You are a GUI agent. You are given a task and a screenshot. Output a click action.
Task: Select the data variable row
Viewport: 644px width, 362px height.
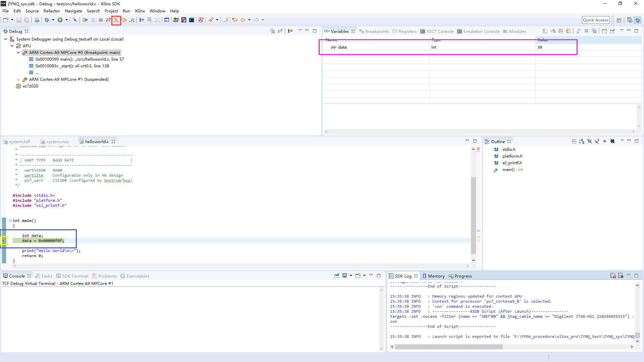tap(342, 47)
